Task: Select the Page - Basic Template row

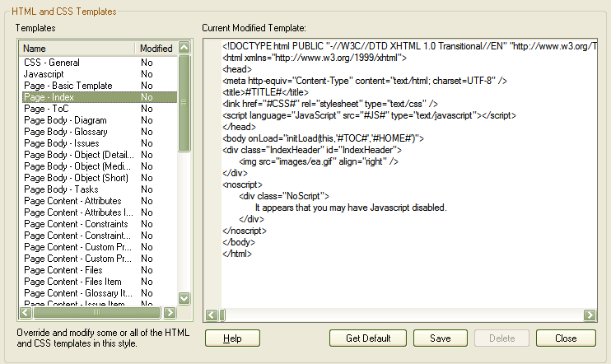Action: [100, 86]
